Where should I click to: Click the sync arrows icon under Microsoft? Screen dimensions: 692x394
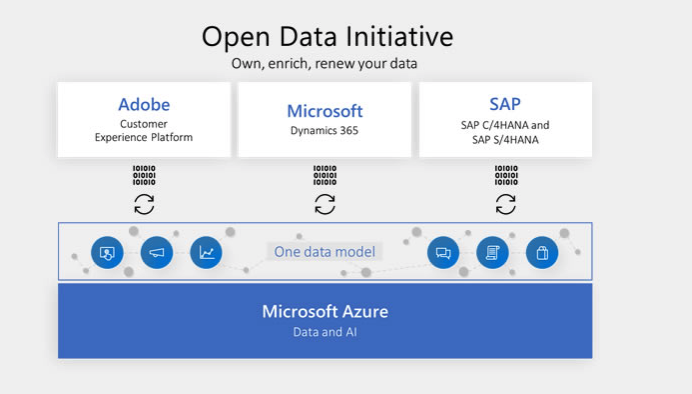tap(325, 204)
